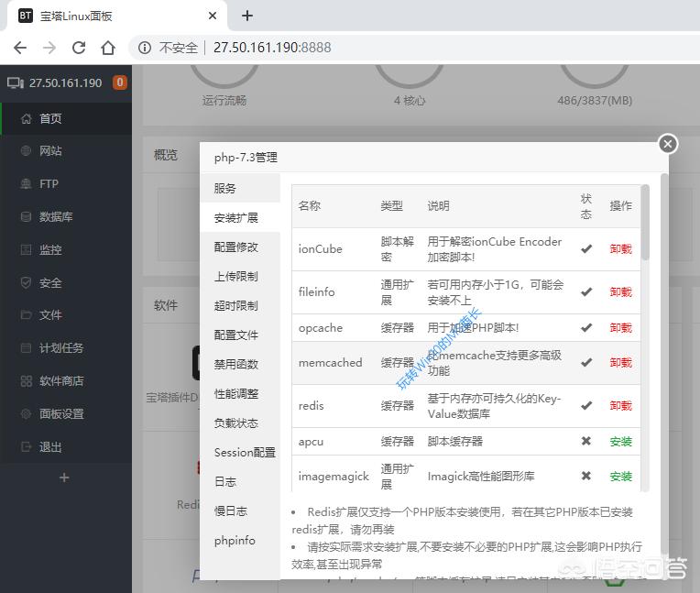Screen dimensions: 700x593
Task: Switch to the 上传限制 tab
Action: pos(240,277)
